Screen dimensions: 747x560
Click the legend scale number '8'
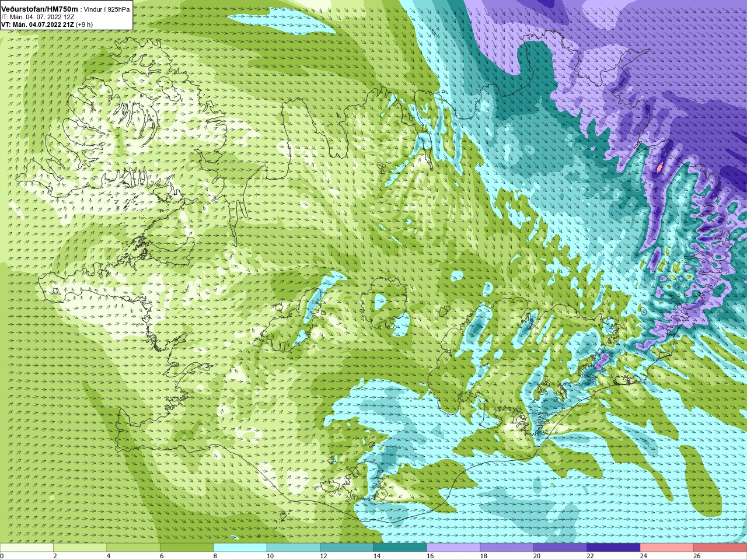click(x=215, y=556)
